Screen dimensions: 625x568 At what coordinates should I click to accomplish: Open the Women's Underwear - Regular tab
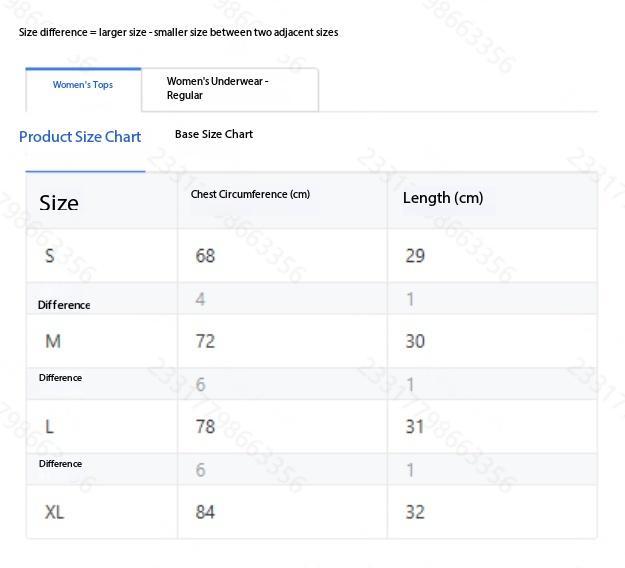(217, 88)
